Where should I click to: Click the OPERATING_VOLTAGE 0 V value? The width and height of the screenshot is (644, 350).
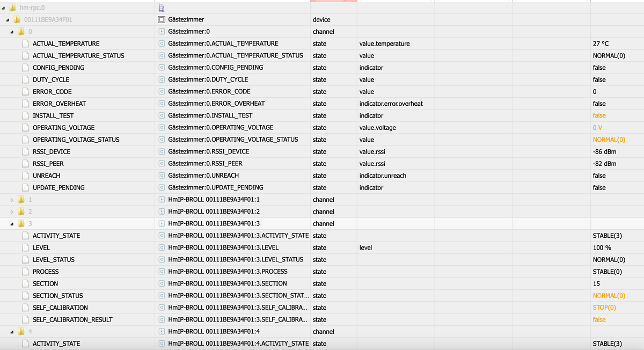click(x=598, y=128)
